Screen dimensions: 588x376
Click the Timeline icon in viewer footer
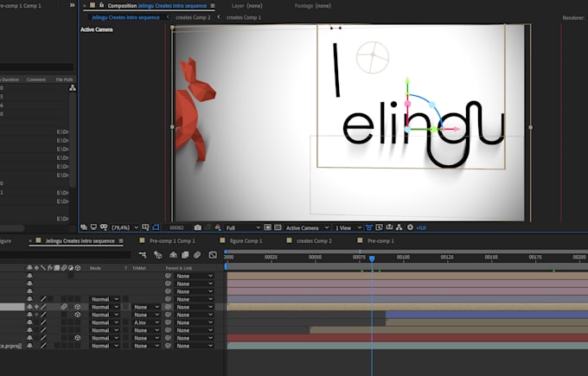(x=389, y=227)
